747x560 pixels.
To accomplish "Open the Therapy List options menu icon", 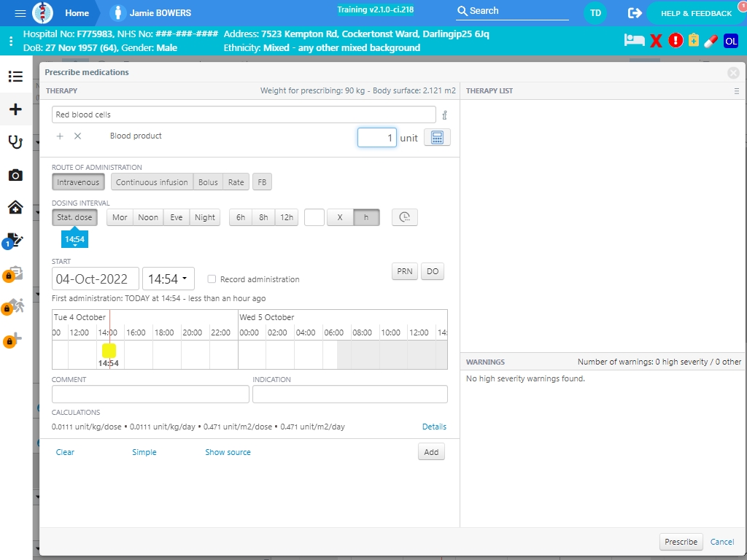I will coord(737,91).
